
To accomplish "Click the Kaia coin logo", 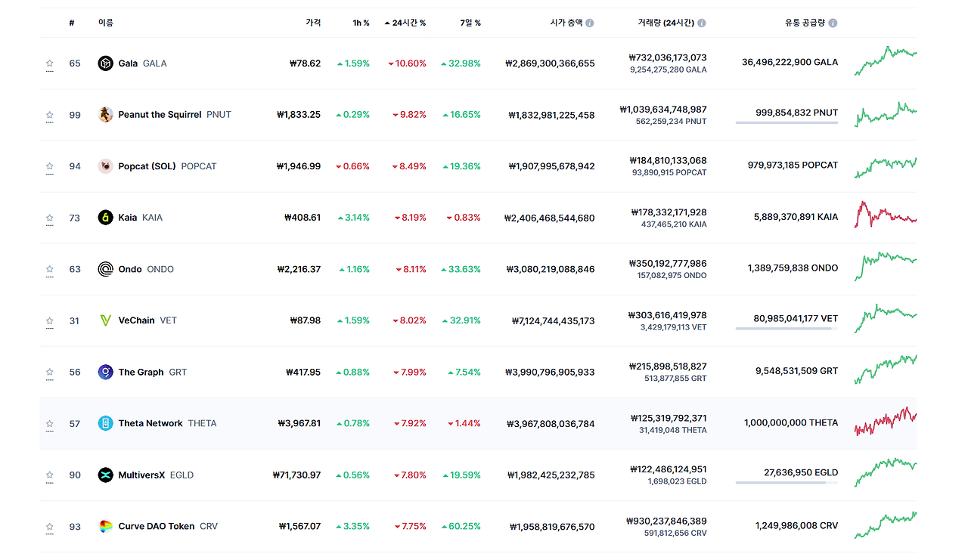I will tap(105, 218).
